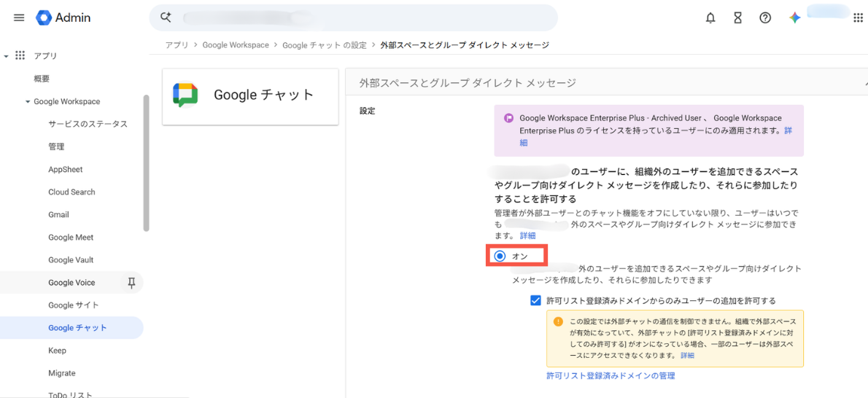Click 詳細 link in yellow warning box
868x398 pixels.
pos(688,356)
